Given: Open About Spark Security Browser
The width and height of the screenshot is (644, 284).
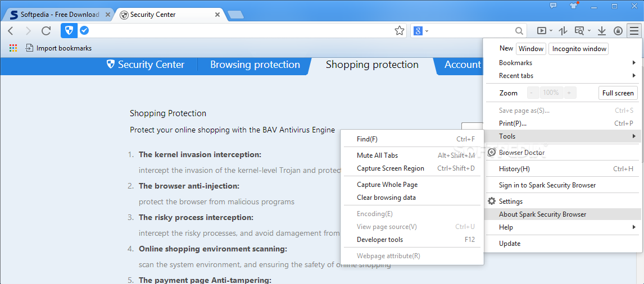Looking at the screenshot, I should (x=563, y=214).
